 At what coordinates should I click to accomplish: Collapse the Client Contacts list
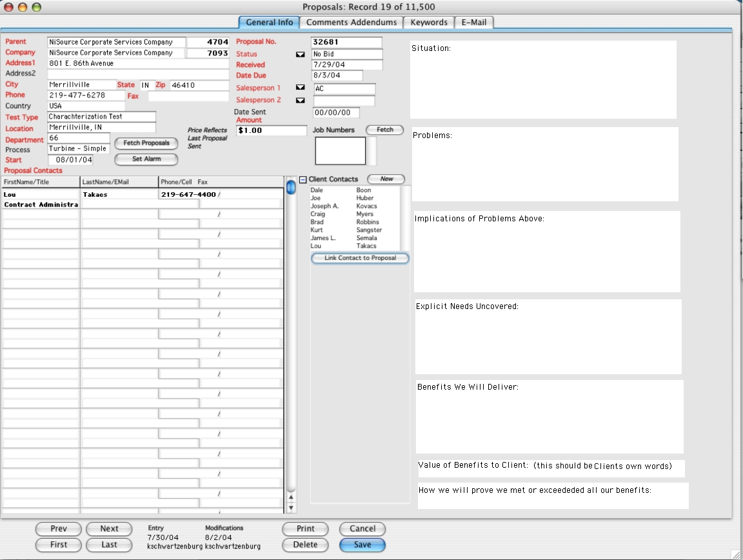tap(302, 180)
